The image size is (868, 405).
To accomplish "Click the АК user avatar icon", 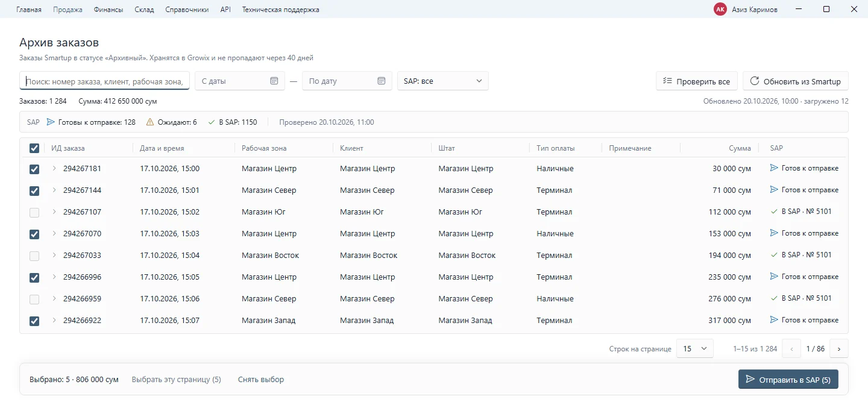I will click(x=720, y=9).
